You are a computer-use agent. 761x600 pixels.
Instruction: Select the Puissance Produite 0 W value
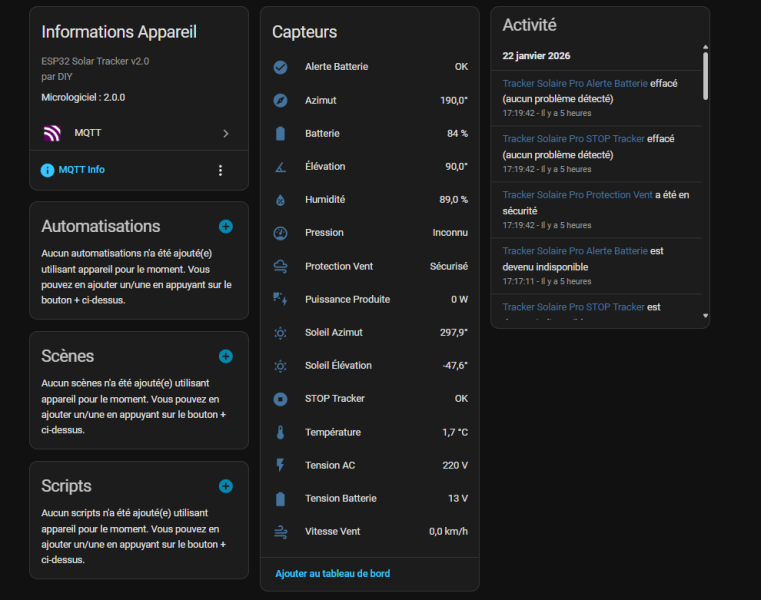click(459, 300)
